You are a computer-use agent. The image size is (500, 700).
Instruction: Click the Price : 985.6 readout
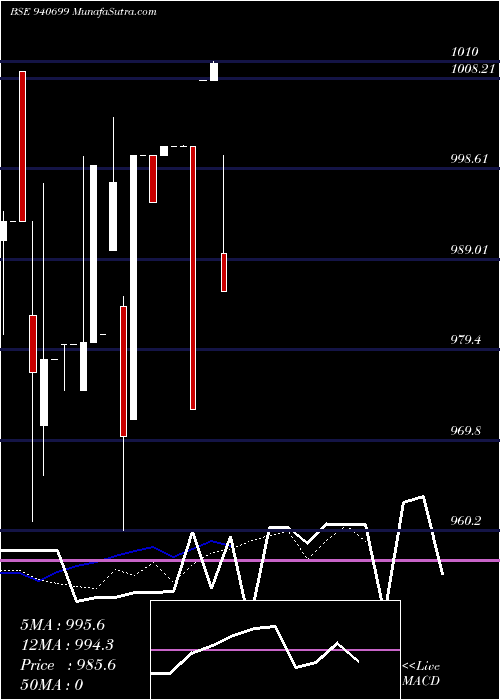pyautogui.click(x=68, y=665)
